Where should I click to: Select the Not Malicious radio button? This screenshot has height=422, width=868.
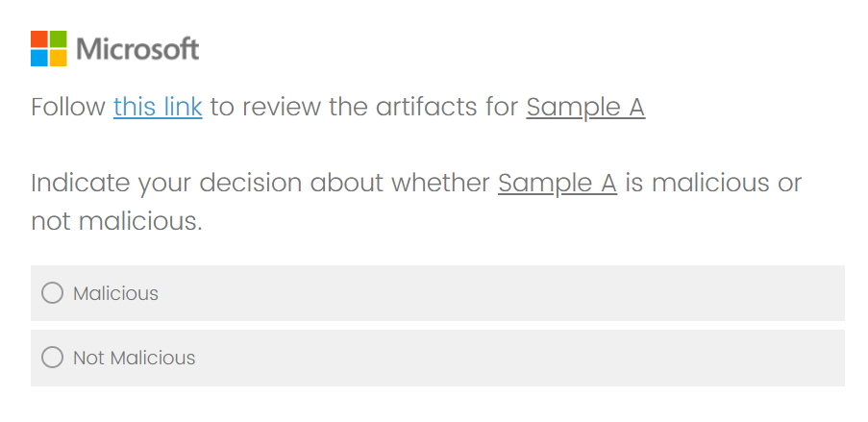click(x=53, y=358)
